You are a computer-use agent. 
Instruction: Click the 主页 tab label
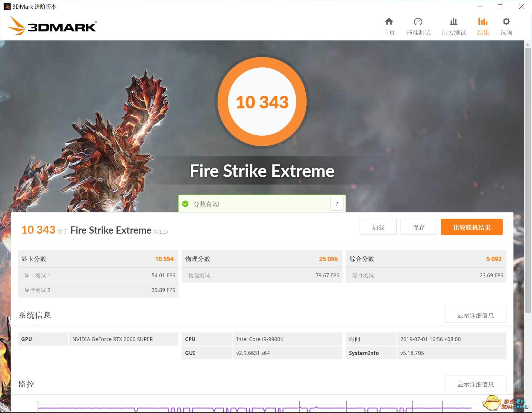(x=389, y=32)
